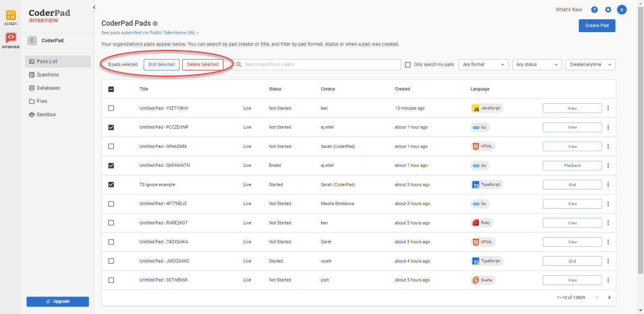Click the user avatar K icon
This screenshot has width=644, height=314.
[622, 10]
